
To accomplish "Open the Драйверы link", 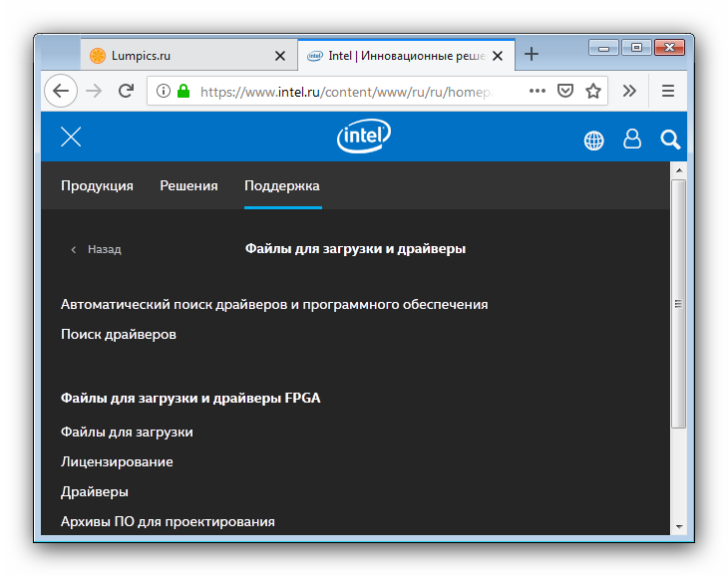I will click(x=95, y=492).
